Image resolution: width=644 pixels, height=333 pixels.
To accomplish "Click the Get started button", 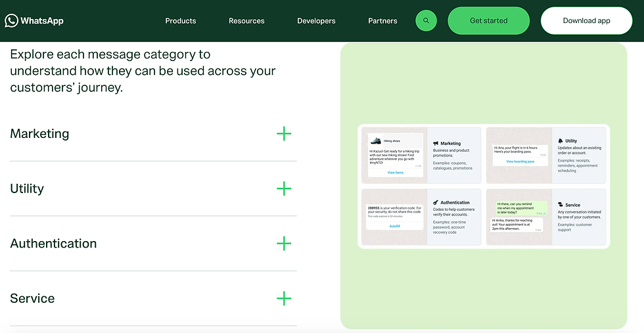I will 488,20.
